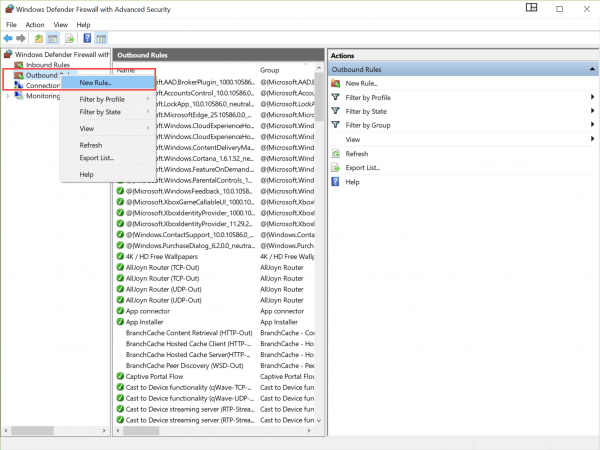Click the Back arrow toolbar icon
Image resolution: width=600 pixels, height=450 pixels.
tap(8, 38)
